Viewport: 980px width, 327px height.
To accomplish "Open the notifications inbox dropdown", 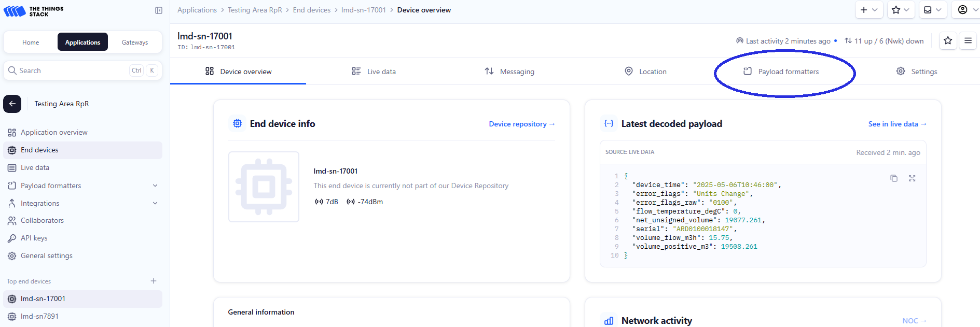I will [x=932, y=10].
